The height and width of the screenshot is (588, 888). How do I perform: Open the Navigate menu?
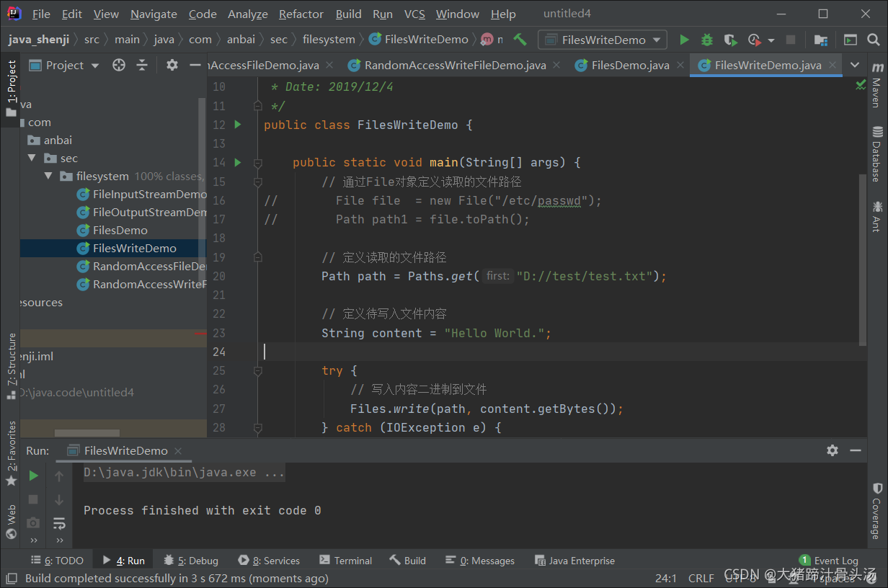coord(154,14)
